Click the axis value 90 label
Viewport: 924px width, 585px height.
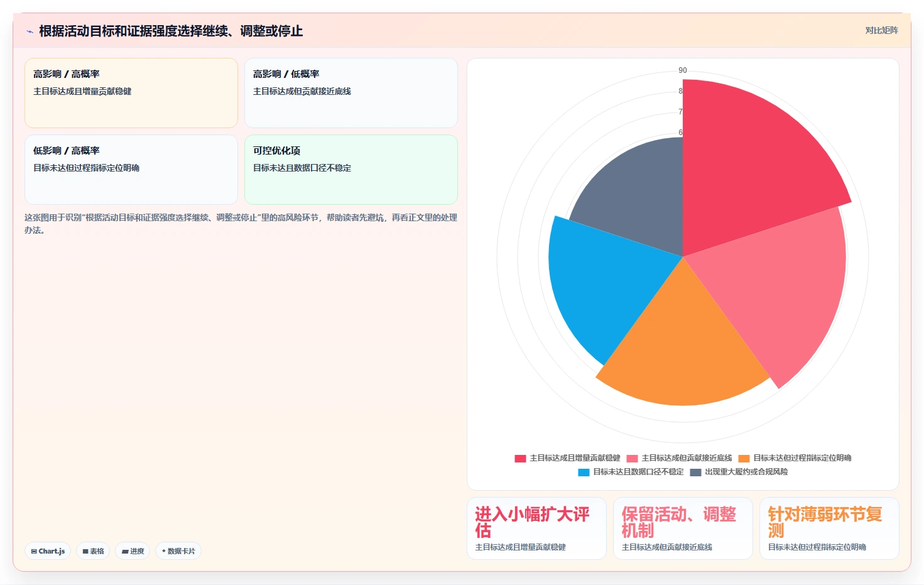[x=683, y=70]
